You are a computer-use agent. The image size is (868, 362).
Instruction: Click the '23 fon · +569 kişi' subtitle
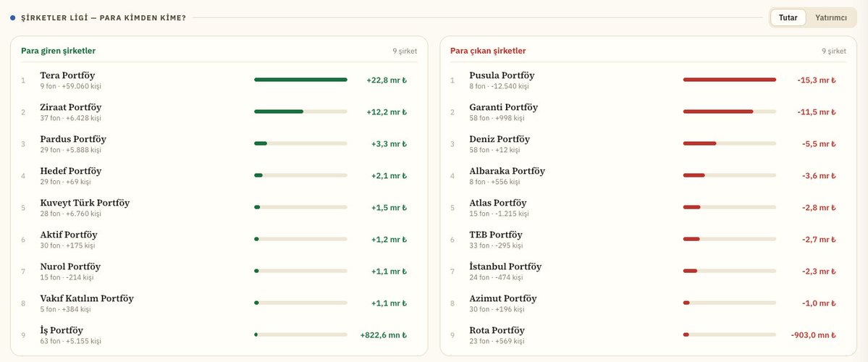[497, 342]
